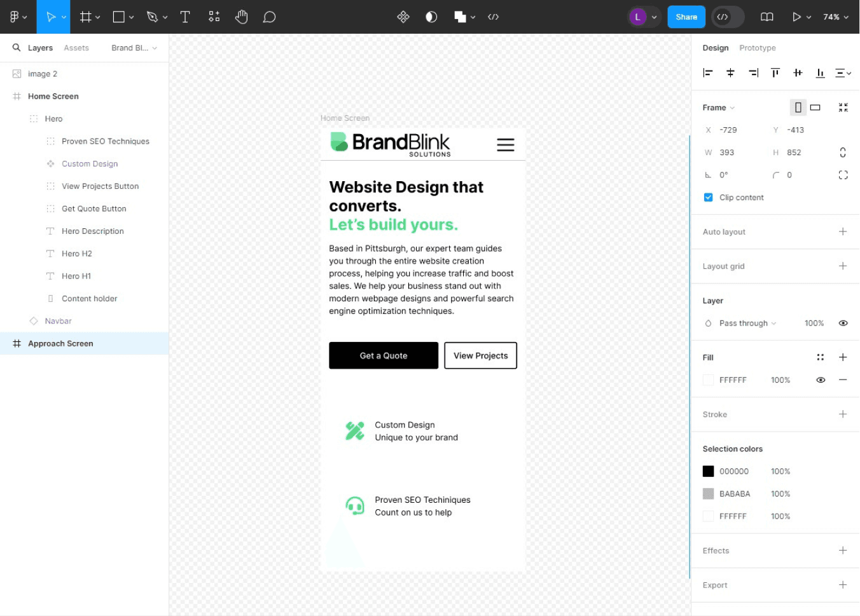Add an Effect with plus
This screenshot has height=616, width=860.
click(x=843, y=550)
